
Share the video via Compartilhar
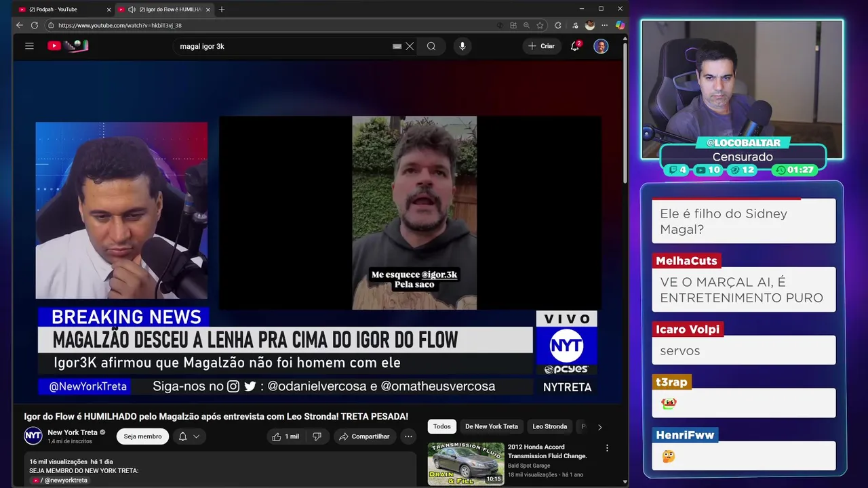(x=364, y=436)
